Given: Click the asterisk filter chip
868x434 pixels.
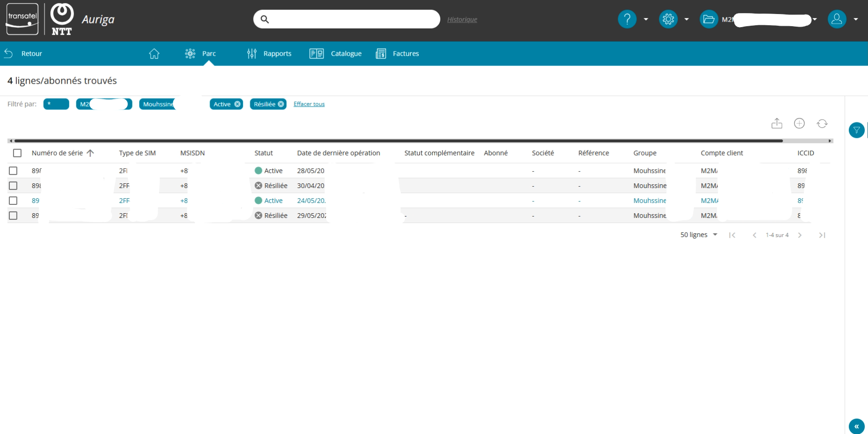Looking at the screenshot, I should [x=56, y=104].
